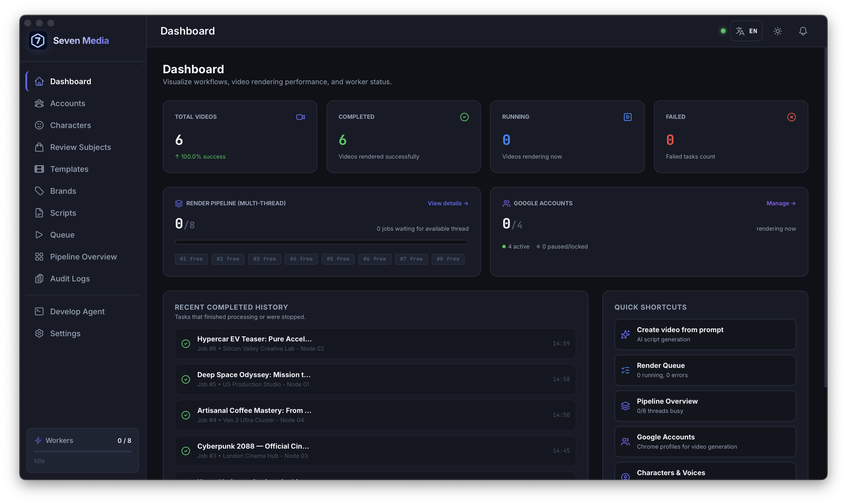Click the render pipeline progress bar
847x504 pixels.
[321, 242]
